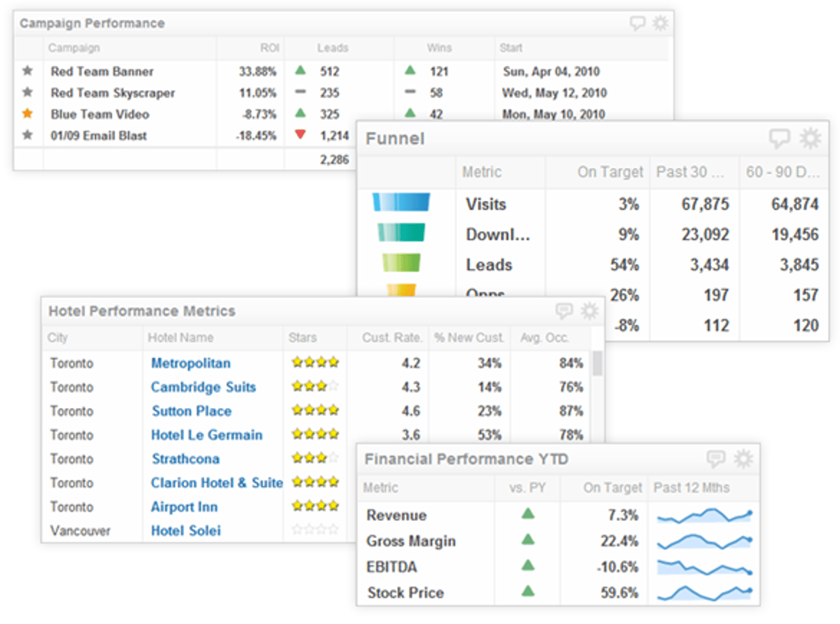Viewport: 840px width, 624px height.
Task: Sort by Start date column header
Action: (511, 48)
